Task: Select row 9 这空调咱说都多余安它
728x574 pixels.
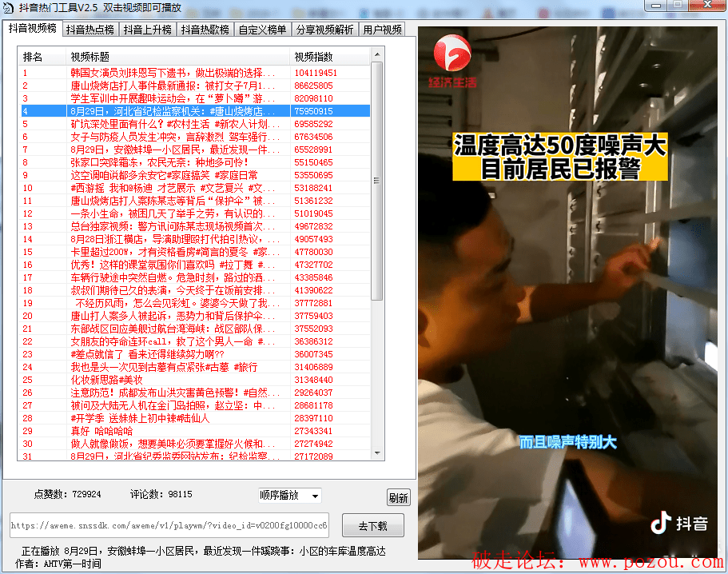Action: point(196,175)
